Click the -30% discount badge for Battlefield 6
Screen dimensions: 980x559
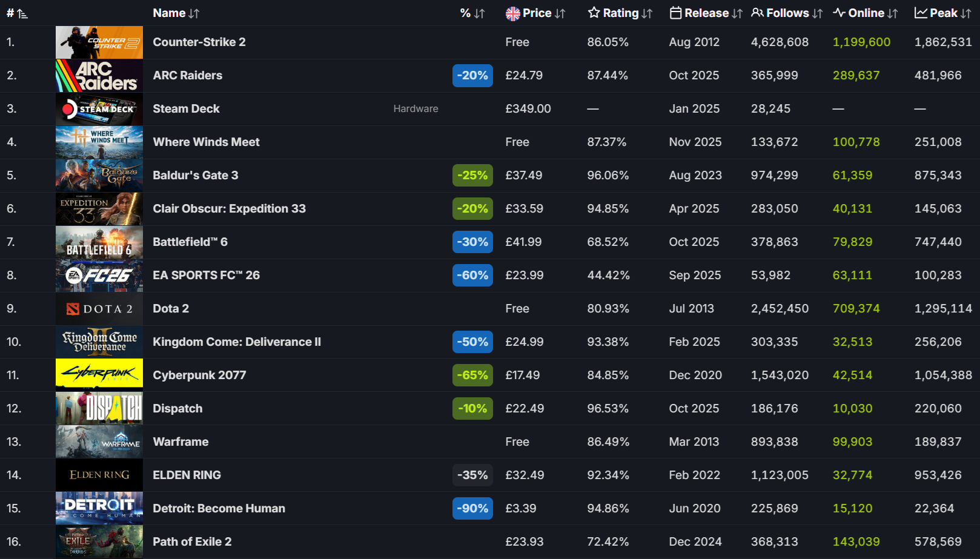coord(472,242)
